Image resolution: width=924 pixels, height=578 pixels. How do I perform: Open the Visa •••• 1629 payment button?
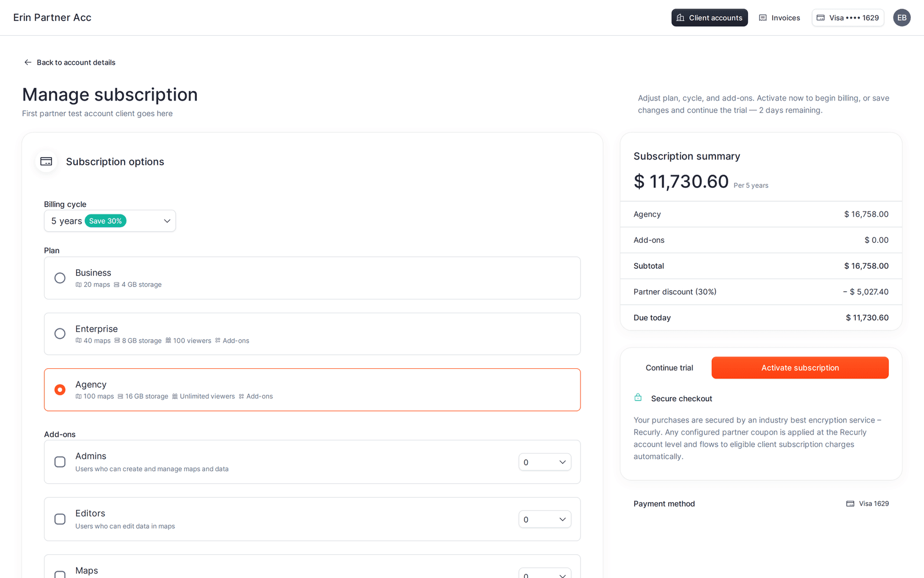(x=848, y=18)
